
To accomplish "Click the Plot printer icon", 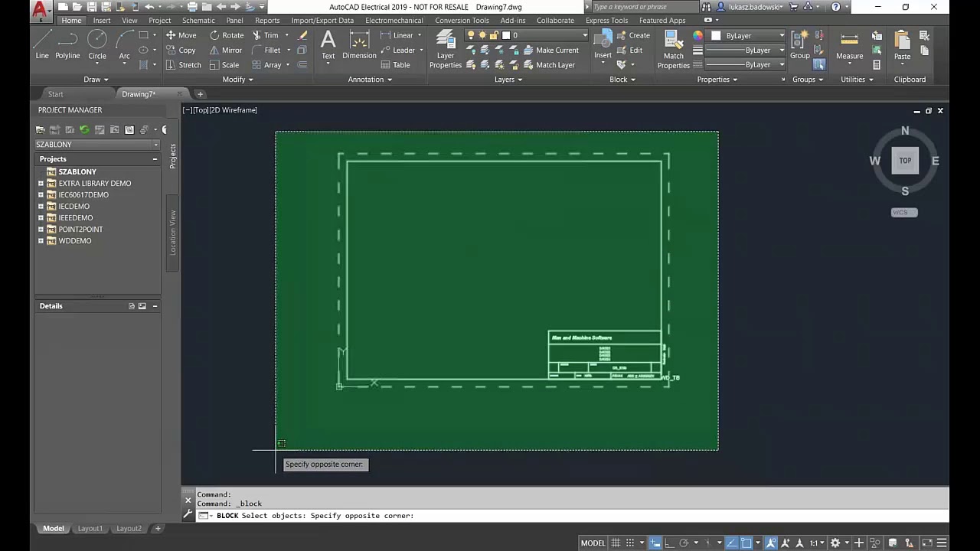I will (x=192, y=7).
